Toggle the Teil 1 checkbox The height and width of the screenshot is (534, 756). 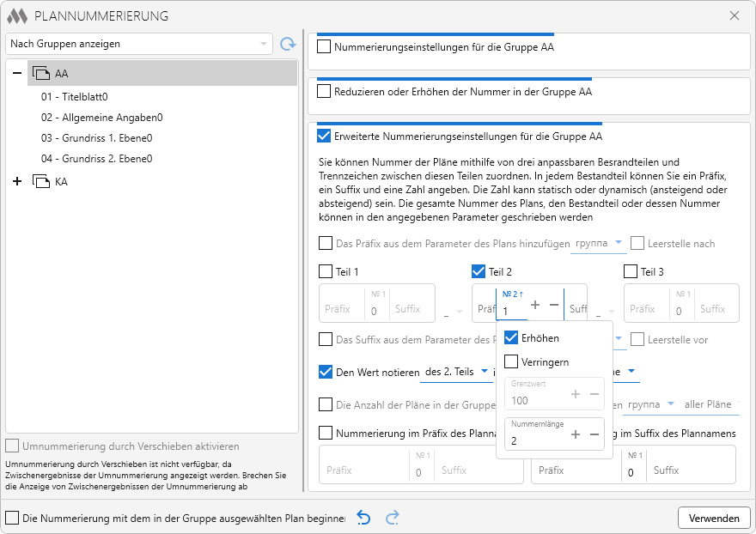click(x=326, y=272)
